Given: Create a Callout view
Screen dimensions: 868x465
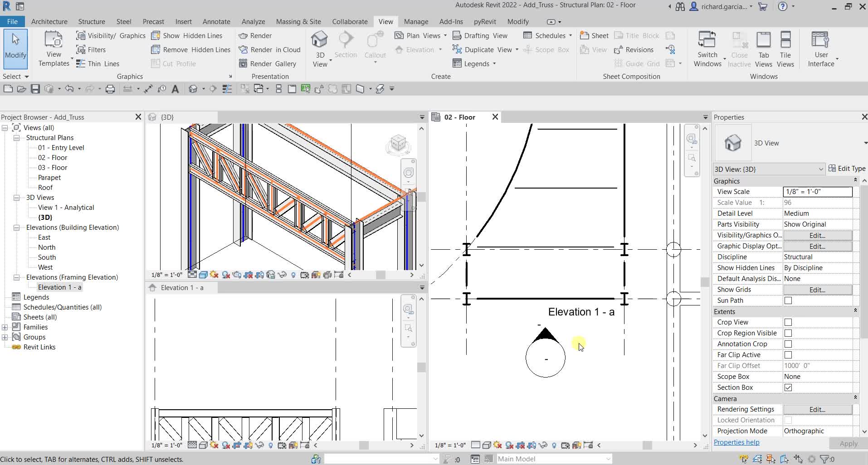Looking at the screenshot, I should click(375, 45).
